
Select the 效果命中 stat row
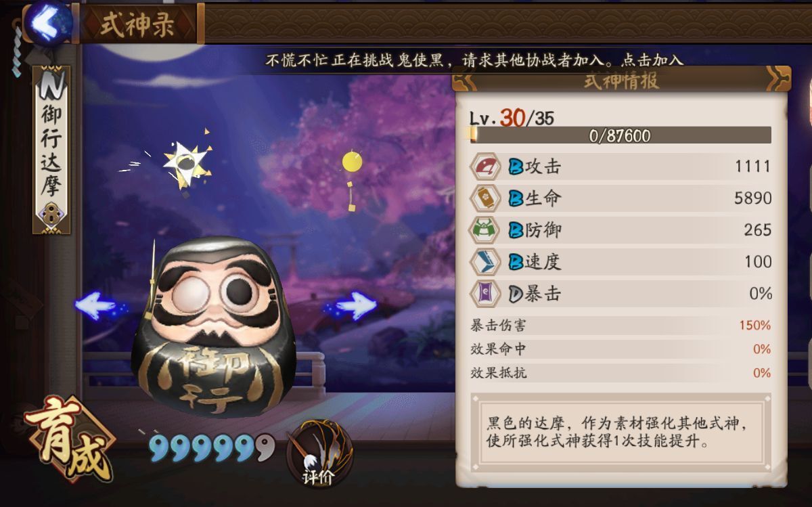click(621, 349)
